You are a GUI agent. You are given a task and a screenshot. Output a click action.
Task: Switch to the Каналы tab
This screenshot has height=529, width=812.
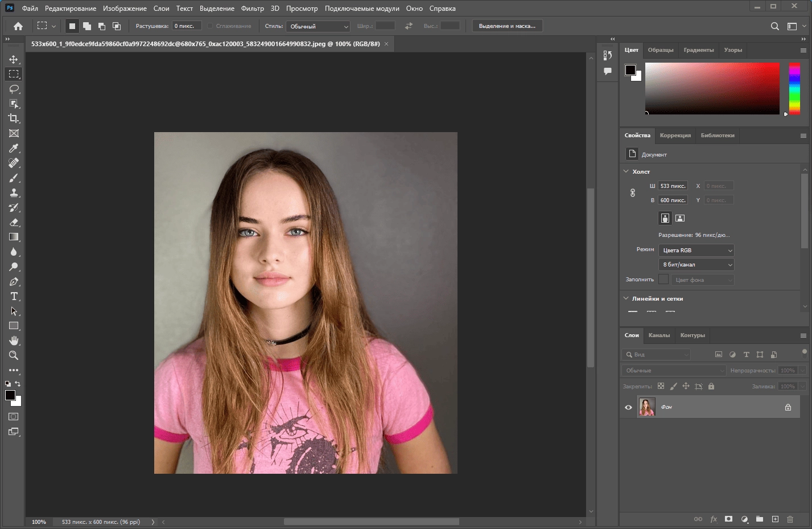click(x=659, y=335)
